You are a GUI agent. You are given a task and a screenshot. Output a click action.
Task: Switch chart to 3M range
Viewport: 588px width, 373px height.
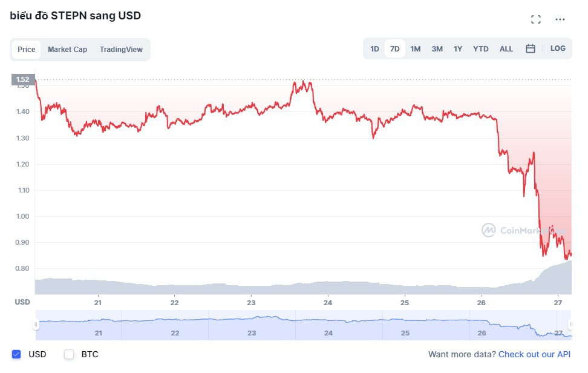point(437,49)
